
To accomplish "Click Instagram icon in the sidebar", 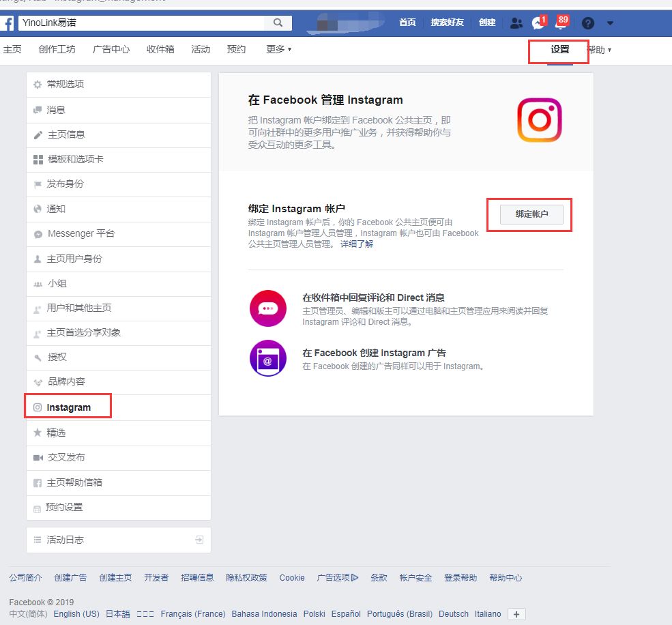I will pyautogui.click(x=38, y=407).
